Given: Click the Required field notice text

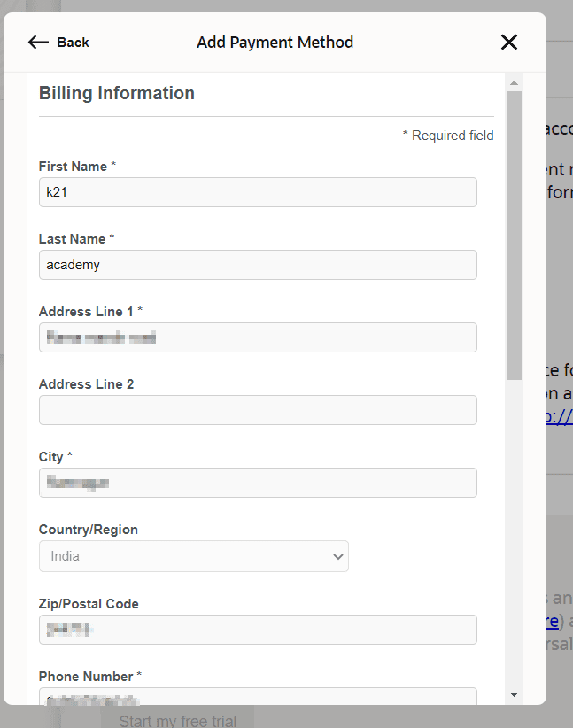Looking at the screenshot, I should pos(447,135).
